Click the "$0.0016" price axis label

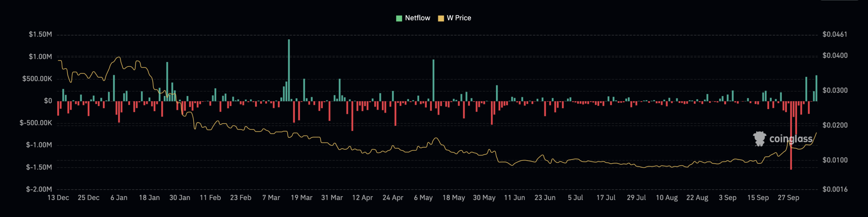pos(835,189)
